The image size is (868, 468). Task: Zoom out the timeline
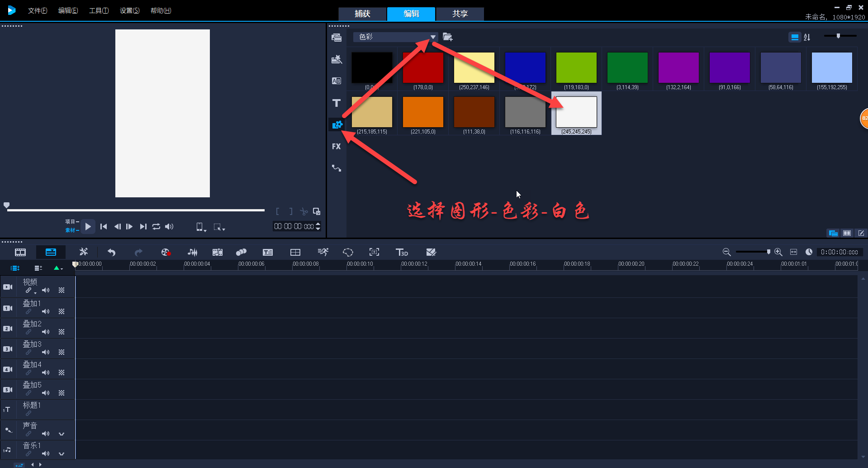pos(726,252)
